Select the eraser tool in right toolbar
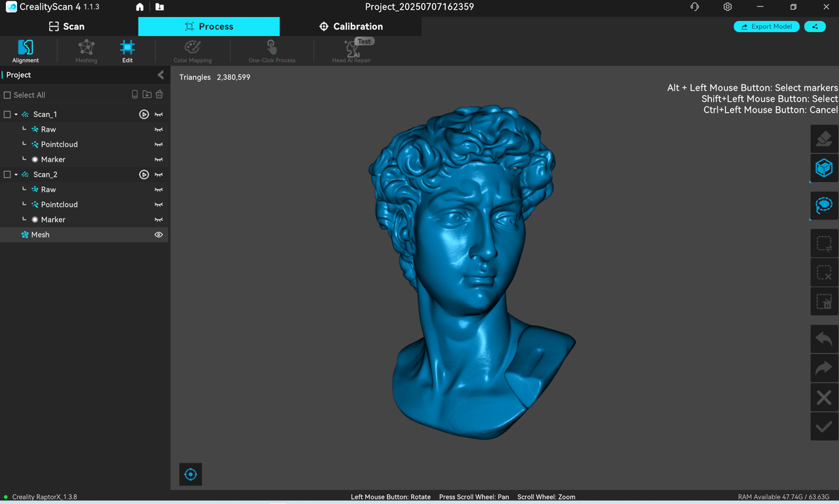 click(x=824, y=138)
